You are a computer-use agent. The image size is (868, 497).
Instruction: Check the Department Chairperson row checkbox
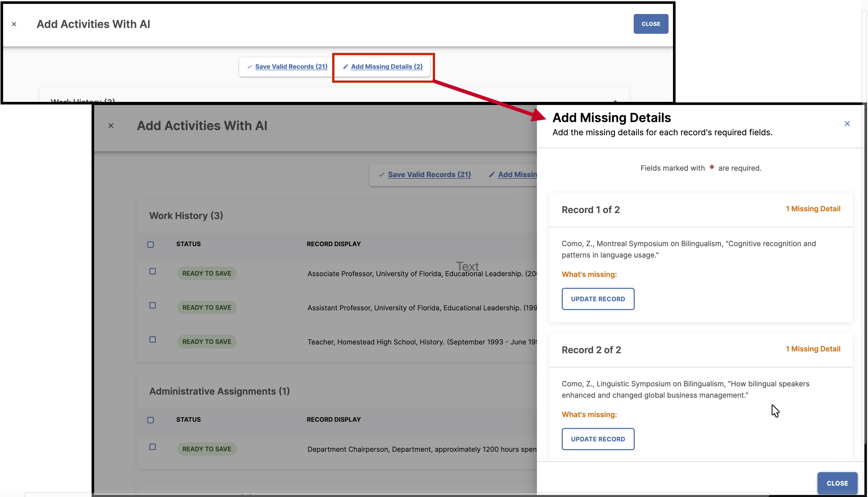[x=153, y=447]
